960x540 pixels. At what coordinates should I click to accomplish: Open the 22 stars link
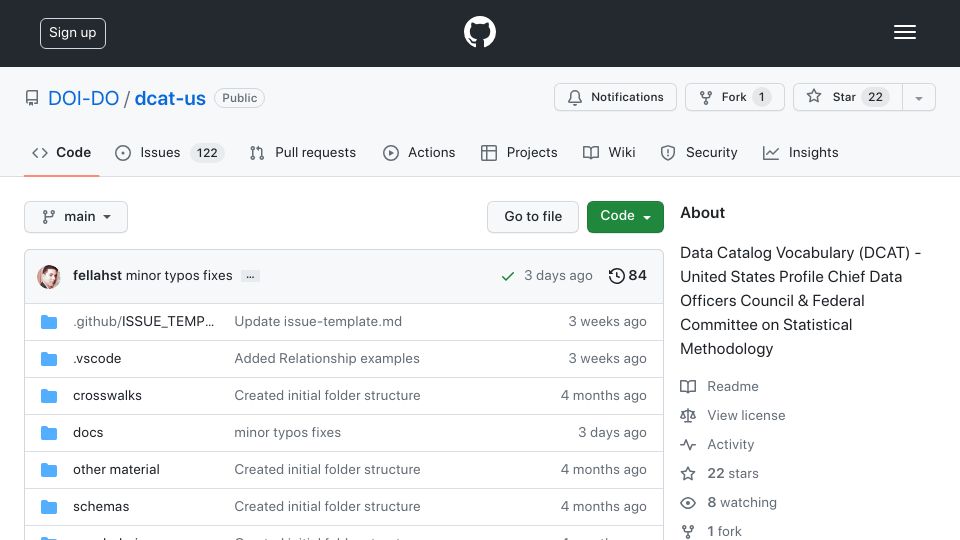(x=720, y=473)
